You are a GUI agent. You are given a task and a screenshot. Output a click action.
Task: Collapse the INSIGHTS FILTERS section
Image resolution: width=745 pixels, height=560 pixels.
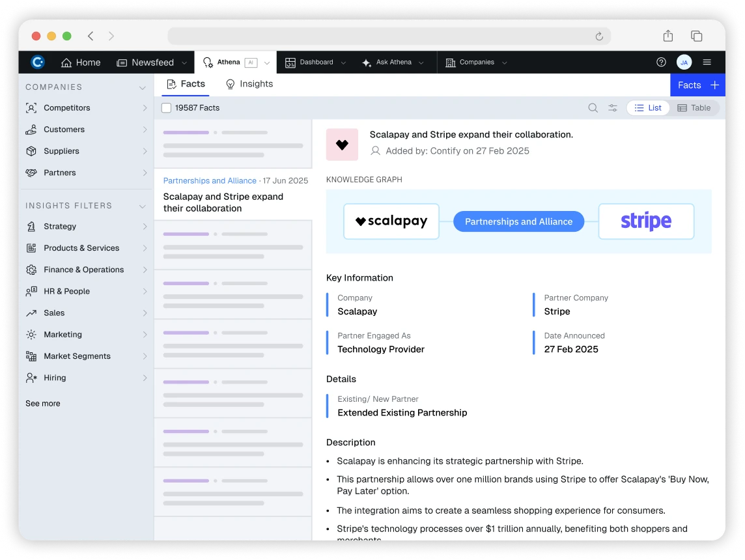(x=142, y=206)
